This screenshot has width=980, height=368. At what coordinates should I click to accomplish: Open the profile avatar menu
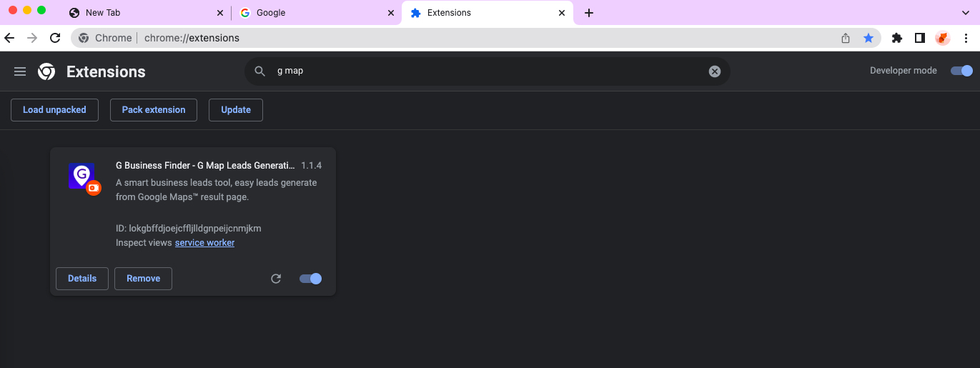pos(943,38)
